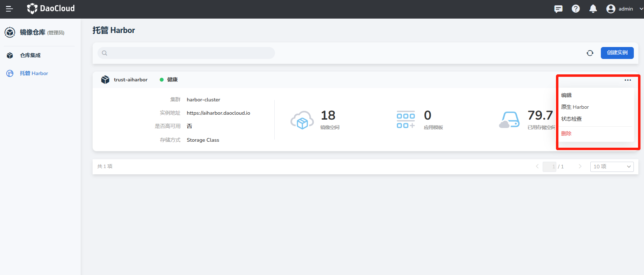The image size is (644, 275).
Task: Click the trust-aiharbor cube icon
Action: (x=105, y=80)
